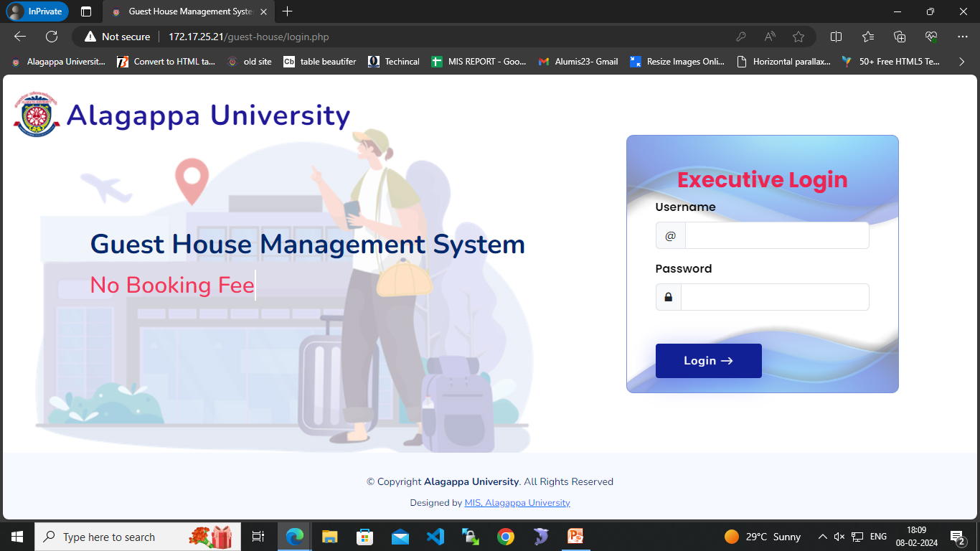Screen dimensions: 980x551
Task: Click the lock icon beside Password
Action: (669, 297)
